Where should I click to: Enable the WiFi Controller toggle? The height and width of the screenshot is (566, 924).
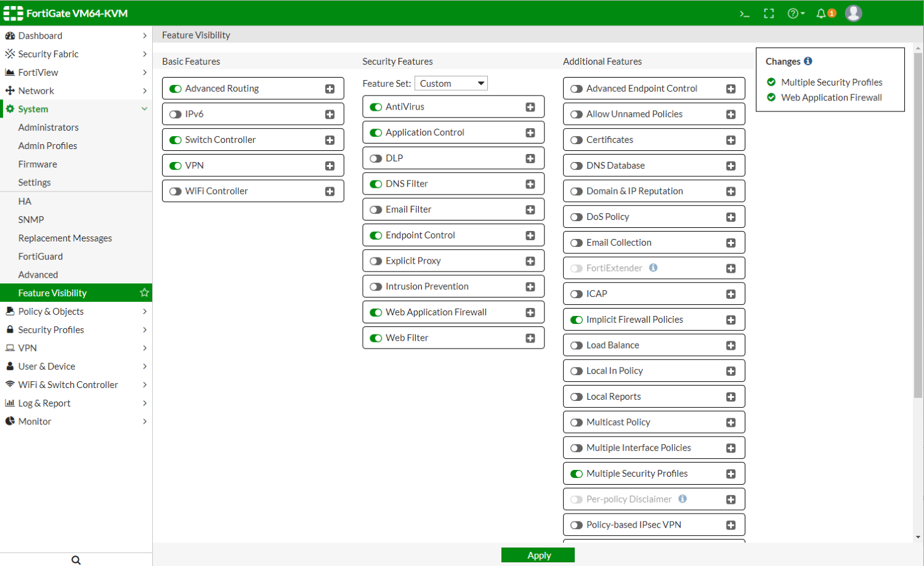(175, 192)
